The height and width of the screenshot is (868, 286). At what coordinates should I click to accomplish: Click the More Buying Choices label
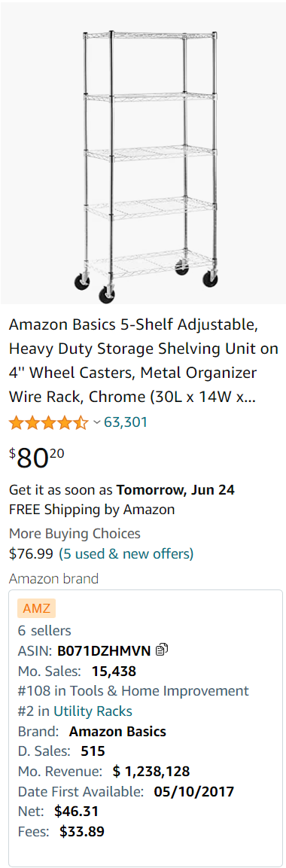tap(75, 534)
